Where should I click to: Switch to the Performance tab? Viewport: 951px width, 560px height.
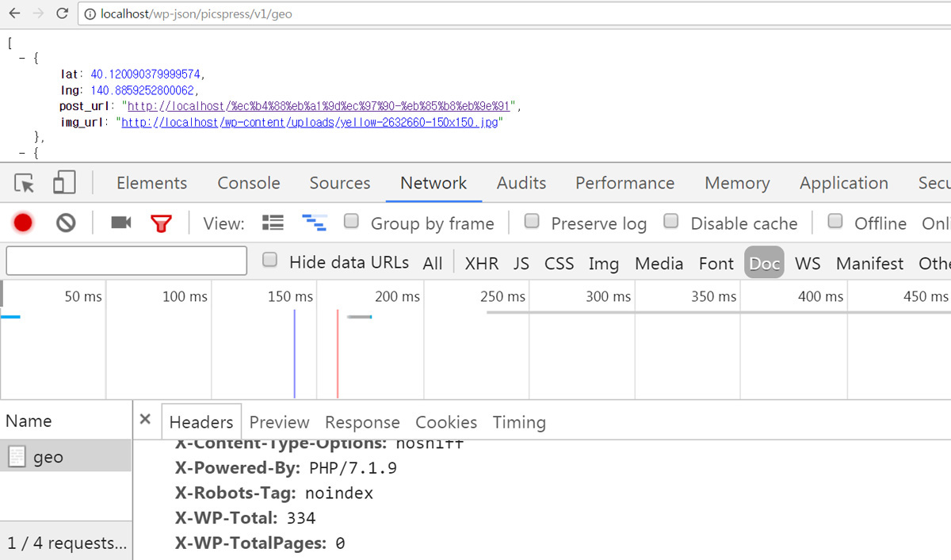click(x=624, y=183)
